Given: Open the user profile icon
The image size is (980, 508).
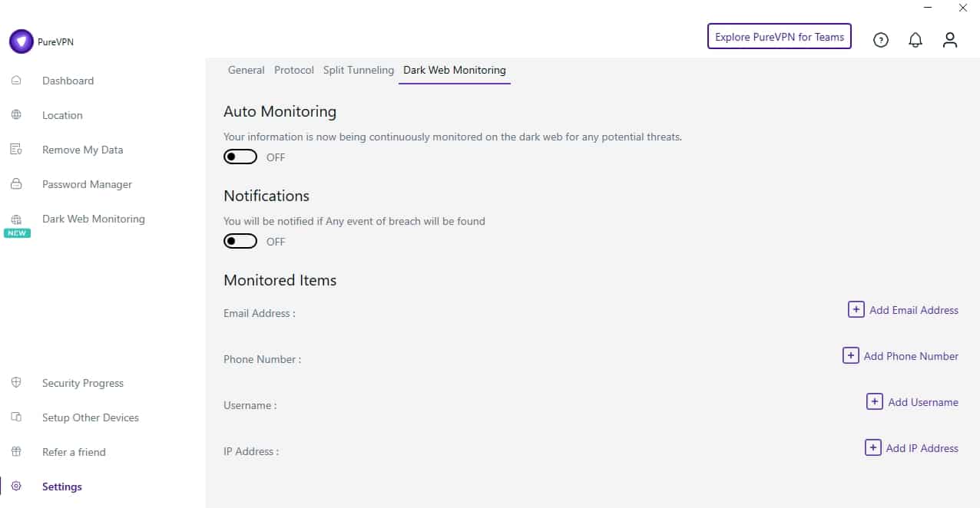Looking at the screenshot, I should [950, 40].
